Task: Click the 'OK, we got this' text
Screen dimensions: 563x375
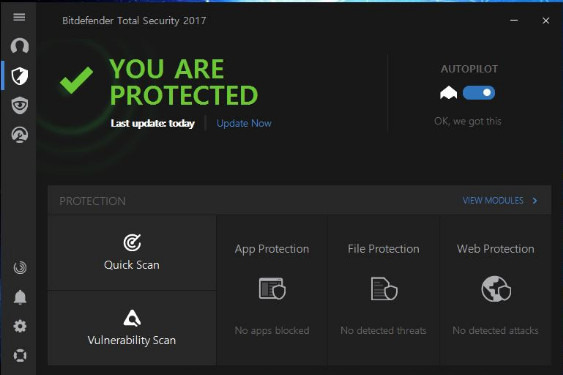Action: tap(467, 121)
